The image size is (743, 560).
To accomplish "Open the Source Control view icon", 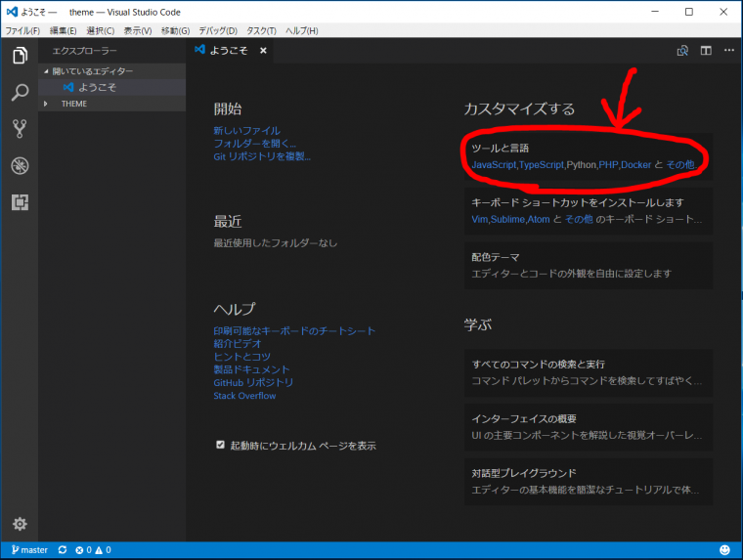I will 20,128.
